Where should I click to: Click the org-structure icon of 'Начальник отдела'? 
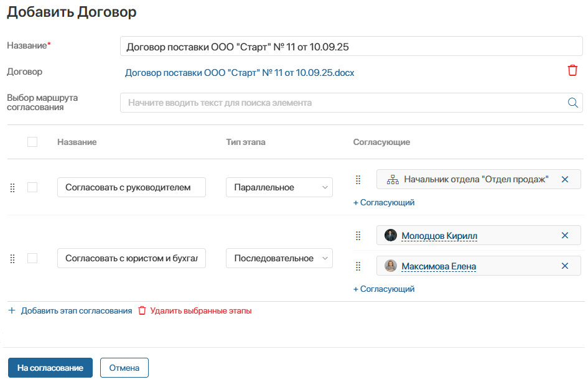tap(393, 180)
